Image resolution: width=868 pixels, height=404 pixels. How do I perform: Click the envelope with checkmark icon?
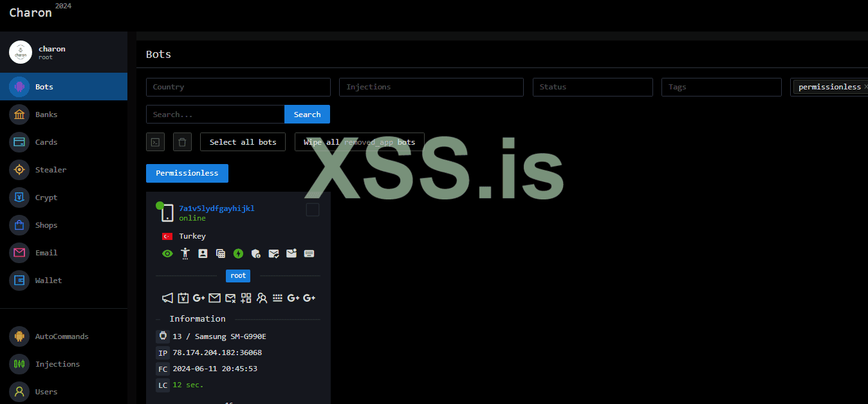(273, 253)
